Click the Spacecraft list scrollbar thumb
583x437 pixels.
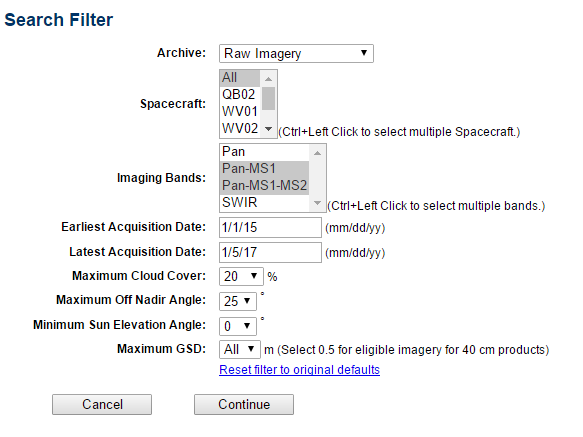(268, 99)
